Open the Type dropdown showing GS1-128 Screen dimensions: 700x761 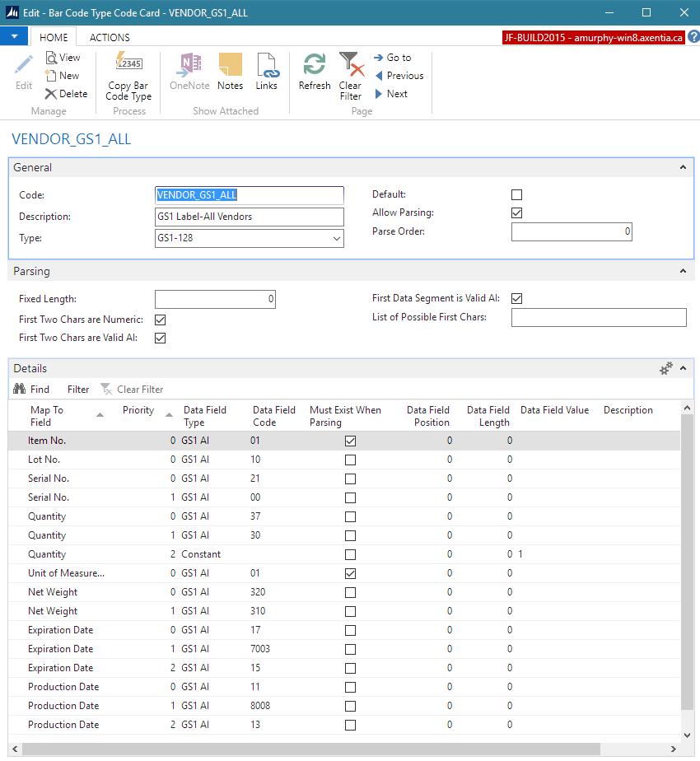click(336, 239)
